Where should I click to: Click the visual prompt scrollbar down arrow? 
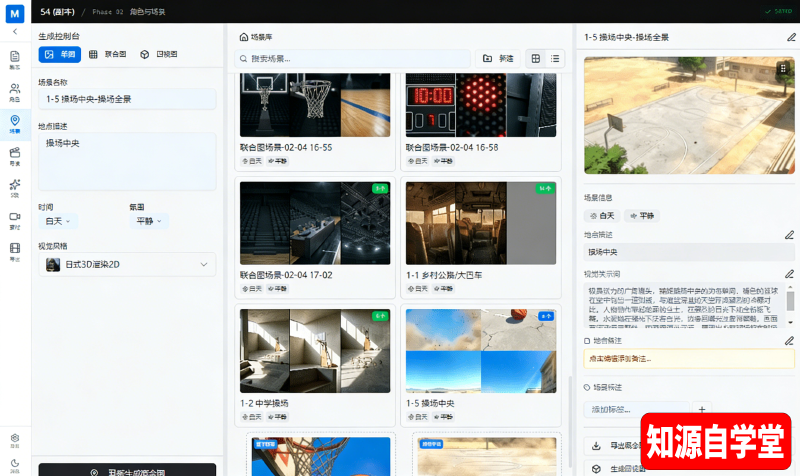(x=790, y=322)
